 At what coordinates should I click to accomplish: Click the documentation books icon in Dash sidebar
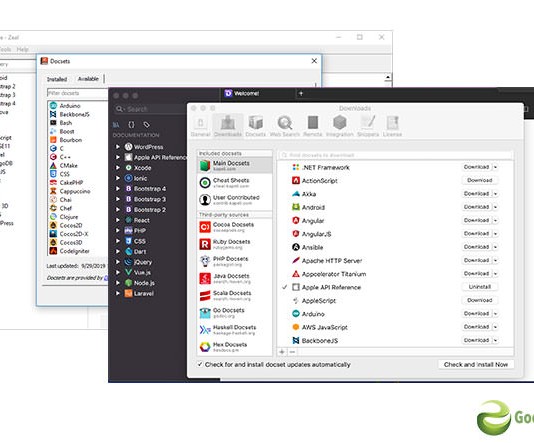coord(116,125)
